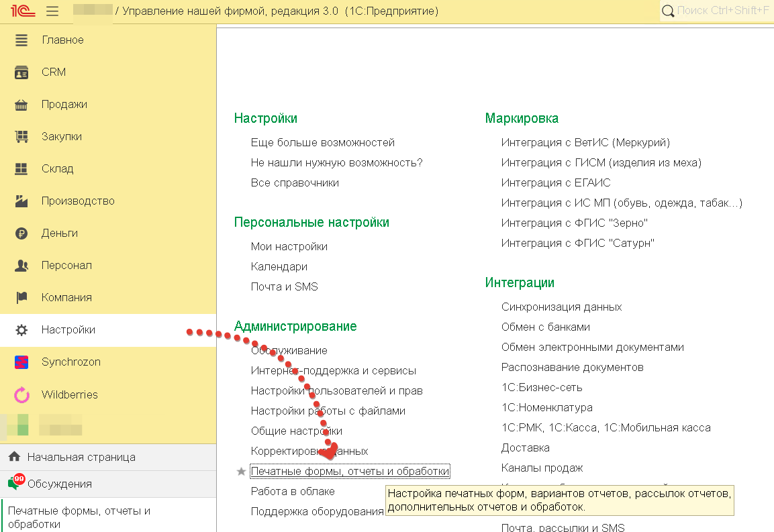Click the Компания flag icon
Viewport: 774px width, 532px height.
tap(21, 298)
